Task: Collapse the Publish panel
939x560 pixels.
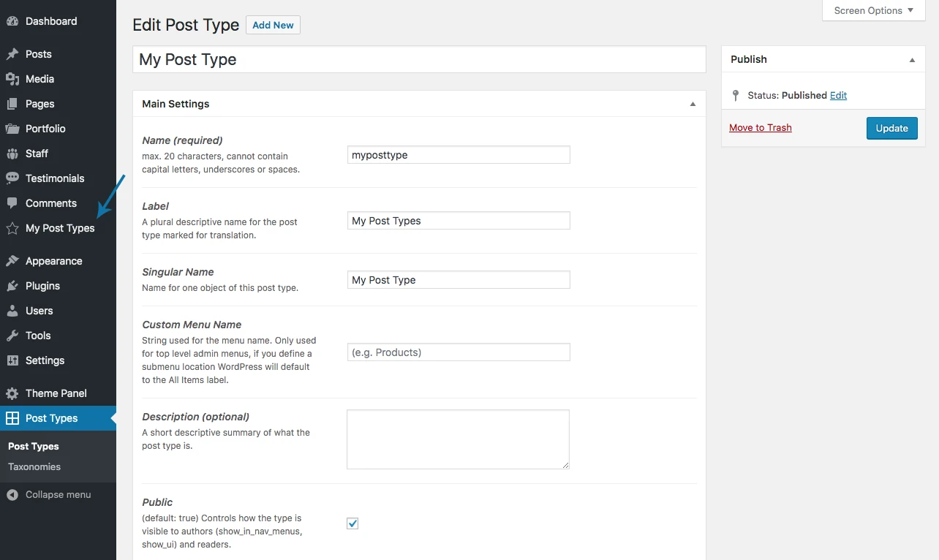Action: [911, 59]
